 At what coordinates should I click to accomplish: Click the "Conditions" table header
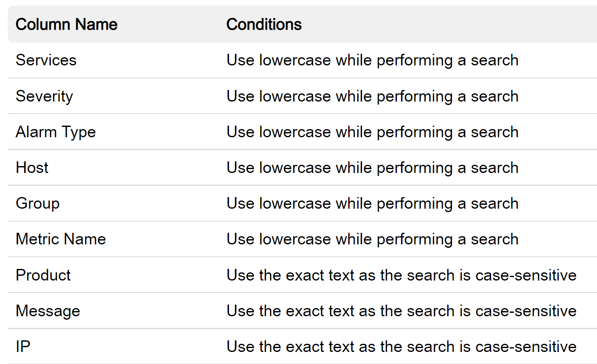[x=264, y=25]
